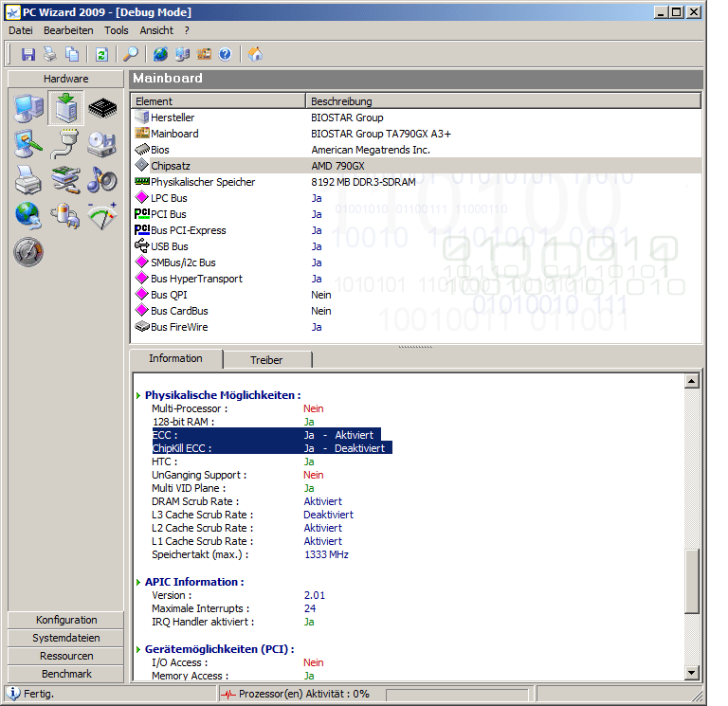
Task: Select the Network globe icon in sidebar
Action: (x=28, y=215)
